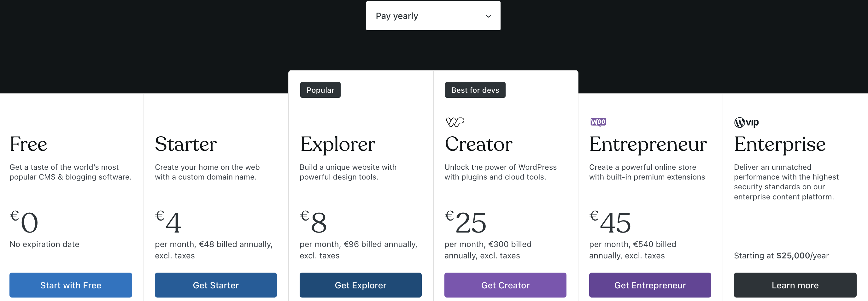Choose the Get Explorer button

point(360,285)
